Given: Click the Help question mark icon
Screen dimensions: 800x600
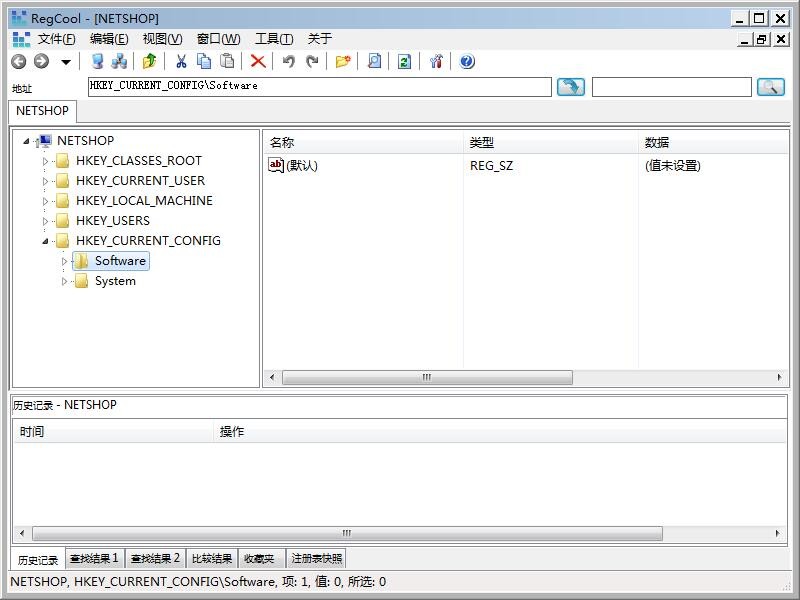Looking at the screenshot, I should pos(465,62).
